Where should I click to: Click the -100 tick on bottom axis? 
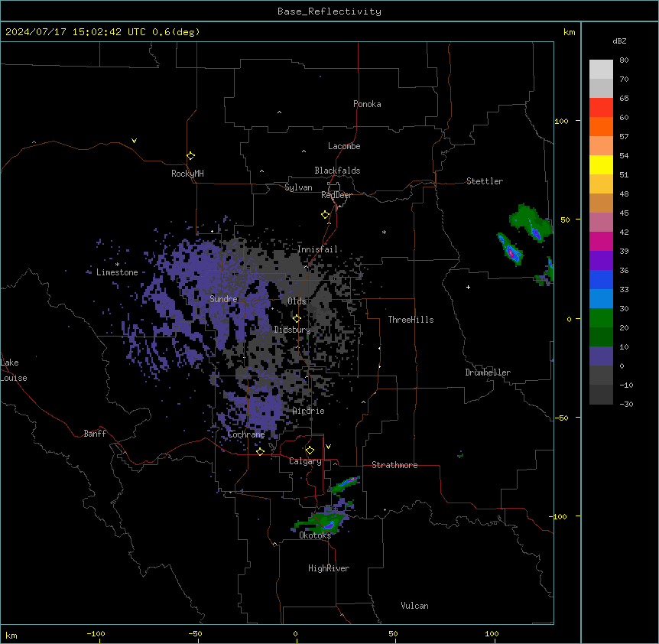click(x=96, y=634)
